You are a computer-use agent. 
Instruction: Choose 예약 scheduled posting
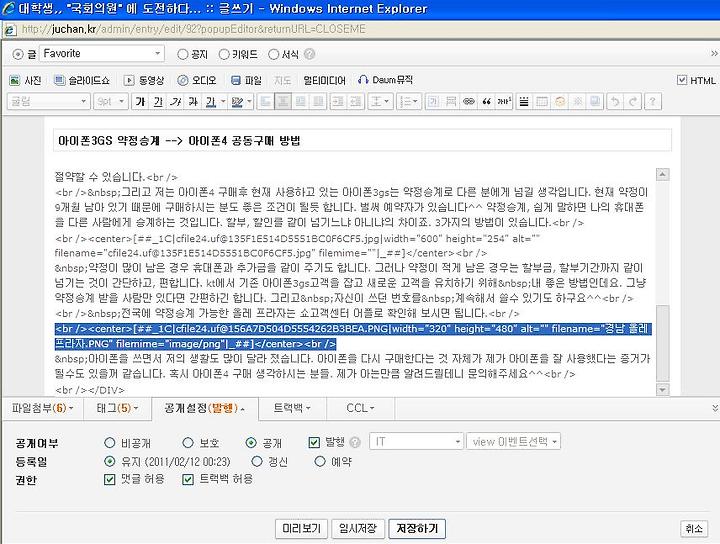coord(320,461)
